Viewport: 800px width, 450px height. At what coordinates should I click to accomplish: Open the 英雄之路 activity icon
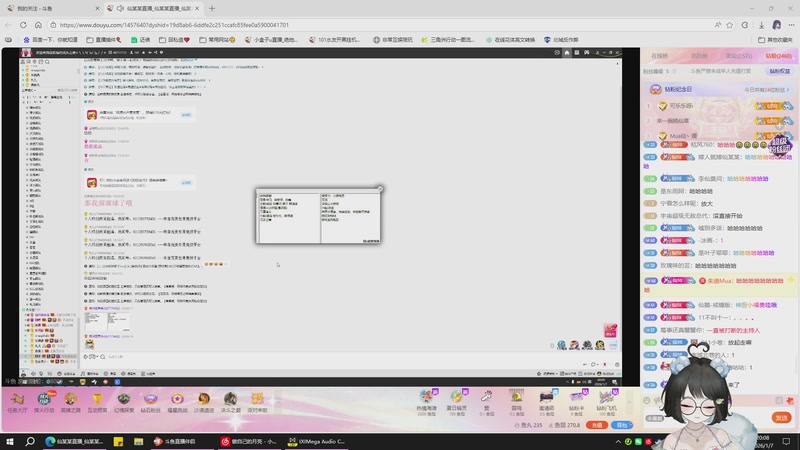pos(70,402)
